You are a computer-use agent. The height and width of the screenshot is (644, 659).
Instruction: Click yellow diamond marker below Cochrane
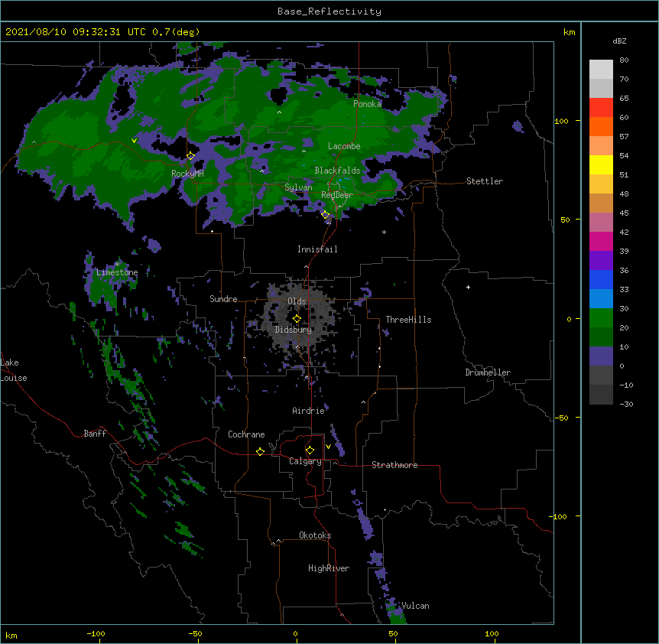(x=260, y=451)
